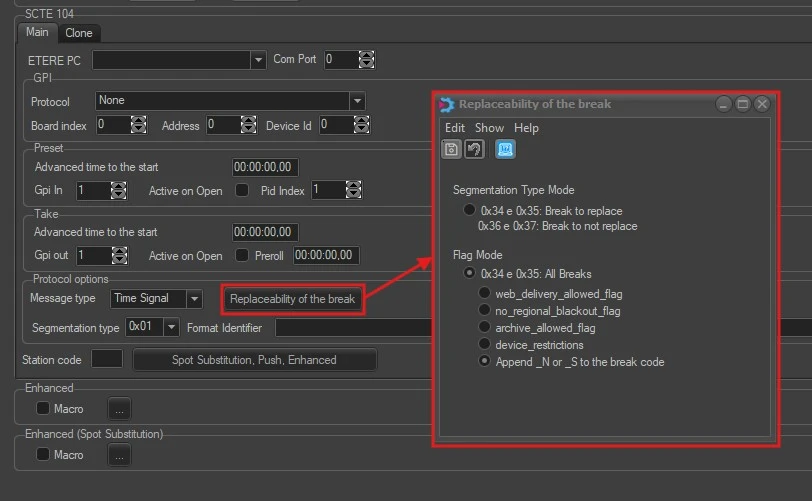The height and width of the screenshot is (501, 812).
Task: Switch to the Clone tab
Action: click(x=78, y=33)
